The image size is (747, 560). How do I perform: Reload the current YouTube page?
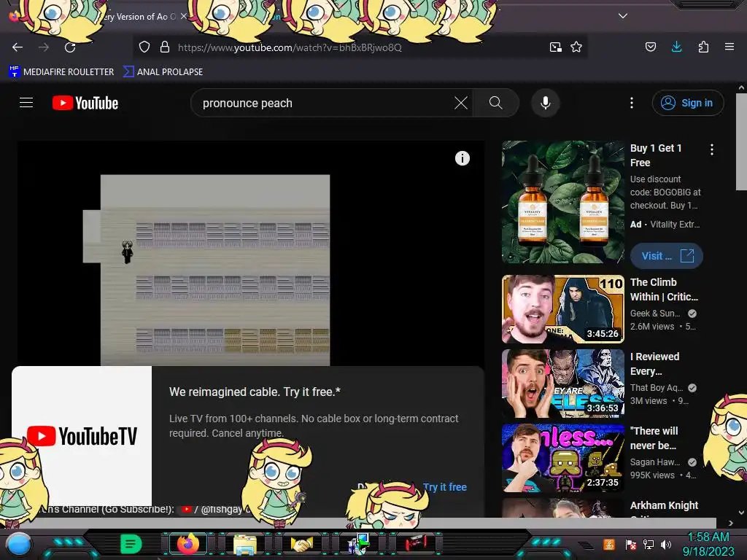tap(70, 47)
